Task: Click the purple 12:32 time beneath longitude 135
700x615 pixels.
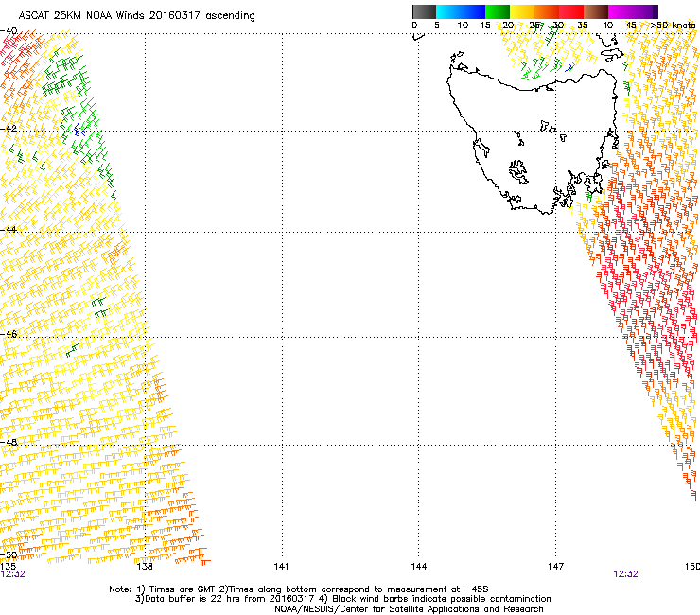Action: 13,574
